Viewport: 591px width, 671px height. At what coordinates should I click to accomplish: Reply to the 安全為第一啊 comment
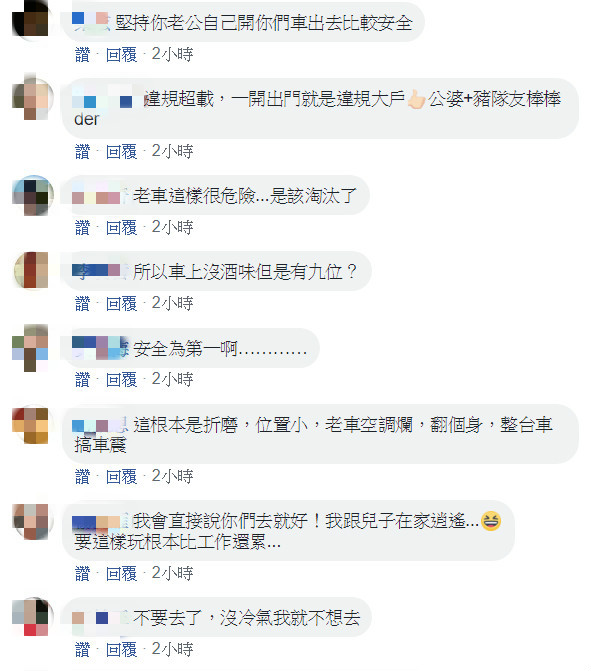(x=122, y=380)
